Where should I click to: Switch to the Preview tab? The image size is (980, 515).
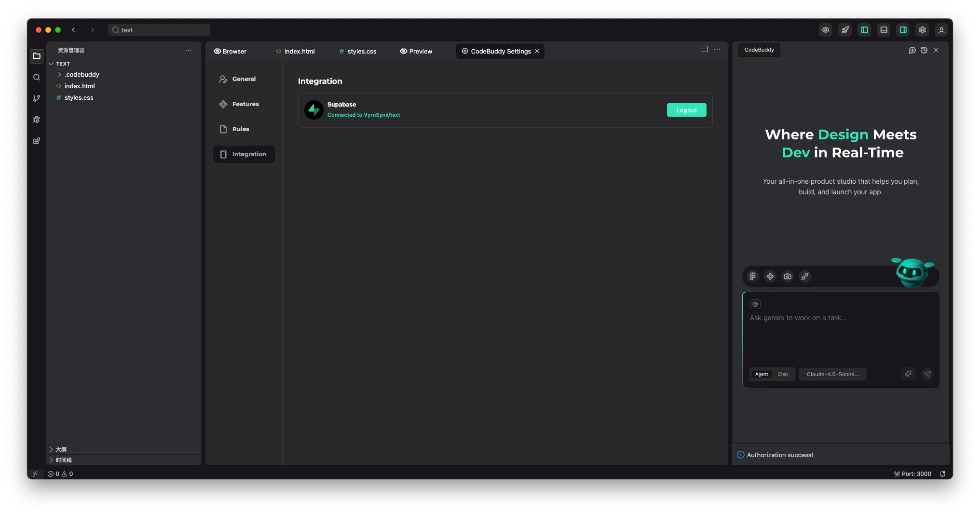point(416,51)
